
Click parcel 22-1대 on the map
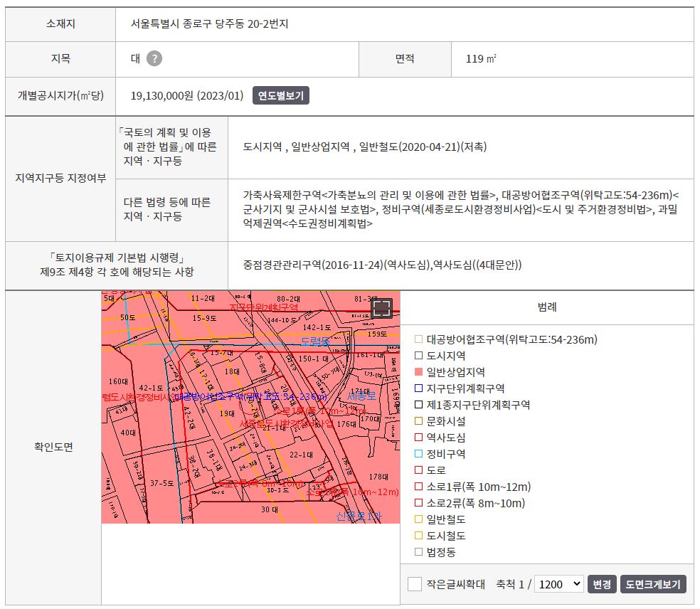[302, 455]
